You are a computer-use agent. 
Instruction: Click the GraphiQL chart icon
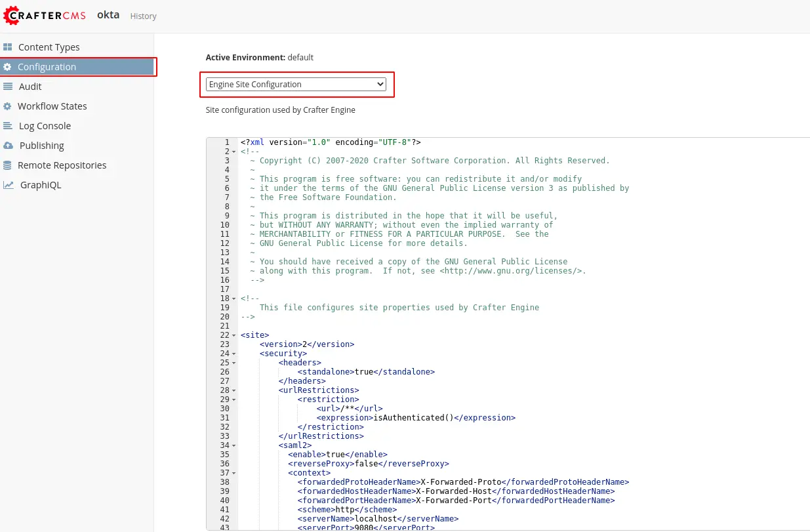(x=8, y=185)
